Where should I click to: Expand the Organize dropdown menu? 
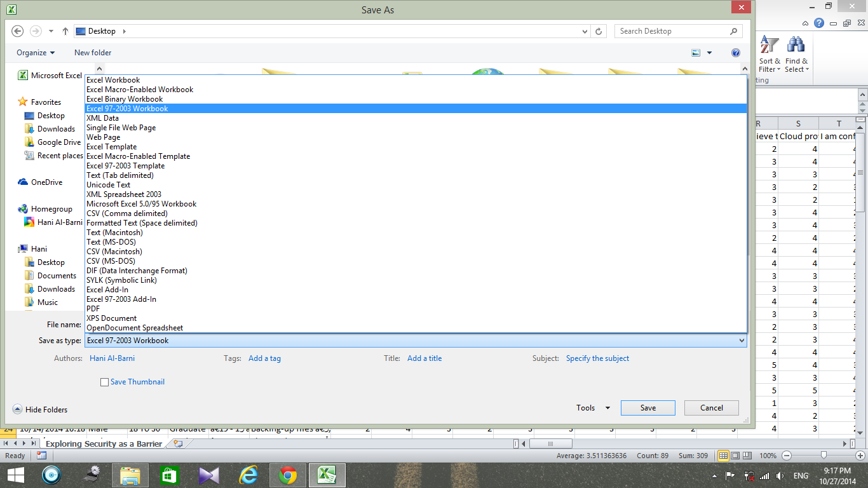[36, 53]
